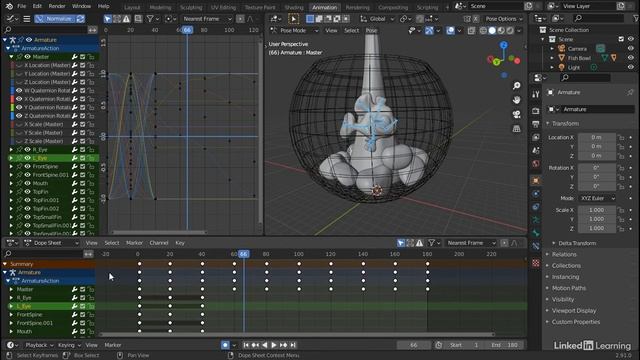The image size is (640, 360).
Task: Jump to previous keyframe
Action: point(255,345)
